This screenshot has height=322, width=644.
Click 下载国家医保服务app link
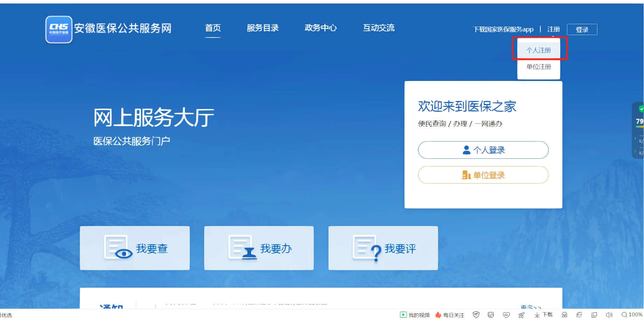pyautogui.click(x=503, y=29)
